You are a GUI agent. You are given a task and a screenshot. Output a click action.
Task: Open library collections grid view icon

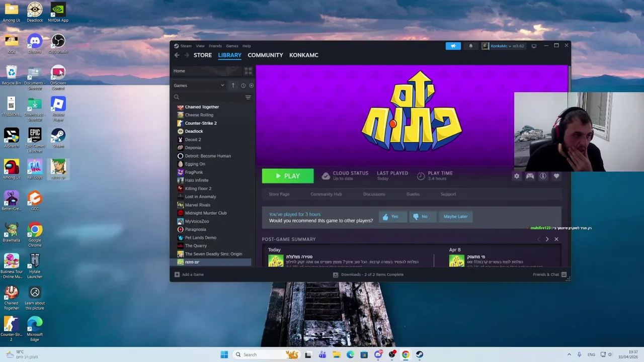point(248,71)
